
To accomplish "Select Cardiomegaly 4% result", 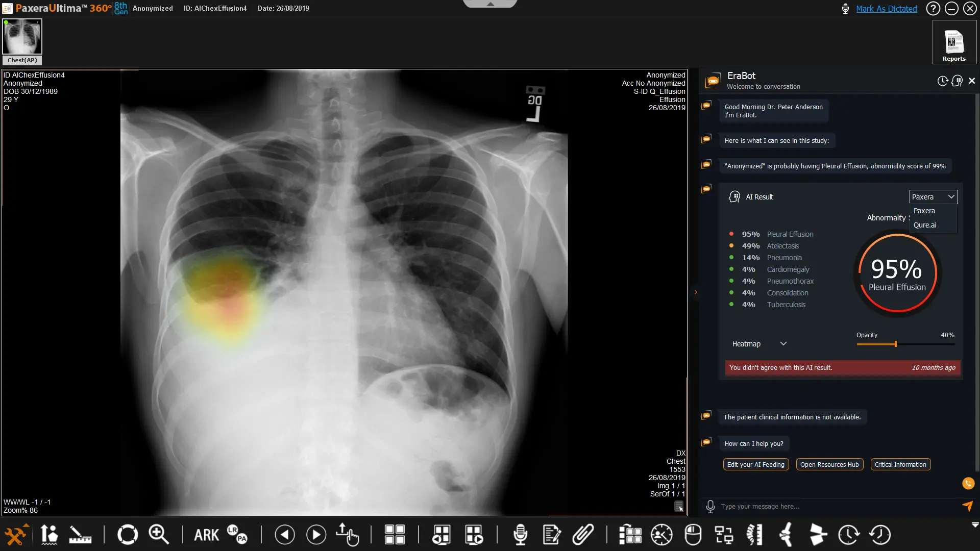I will 769,269.
